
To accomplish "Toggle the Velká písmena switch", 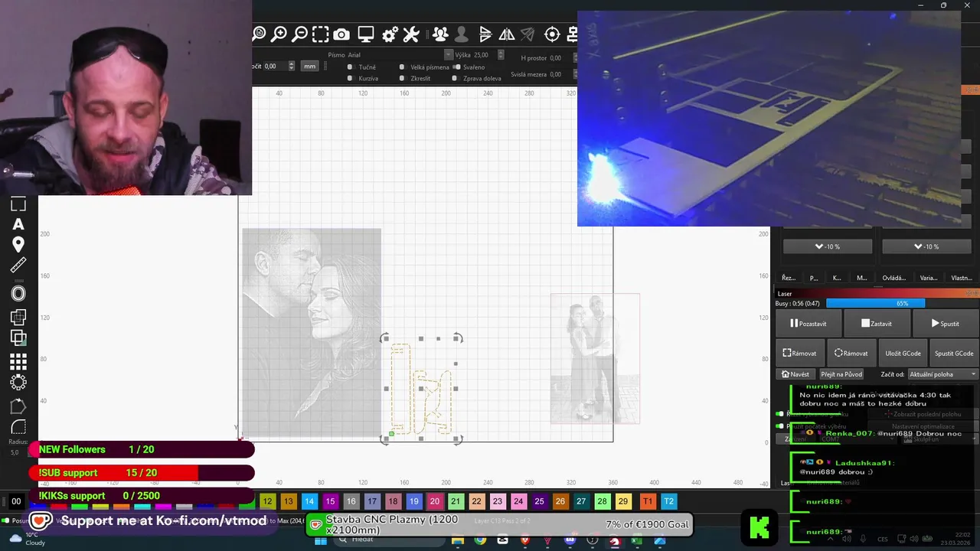I will click(402, 67).
